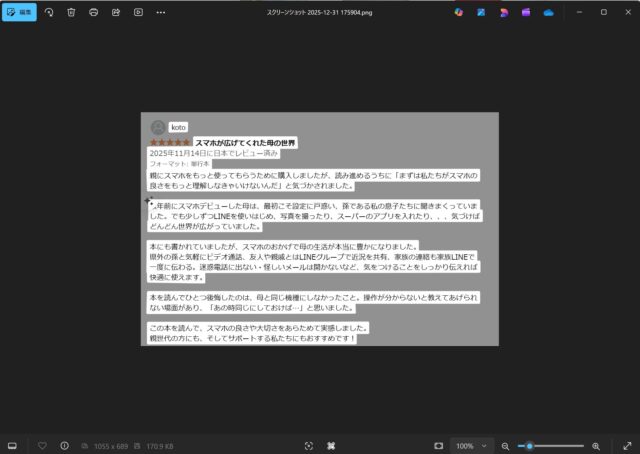Open the OneDrive cloud icon

tap(548, 12)
